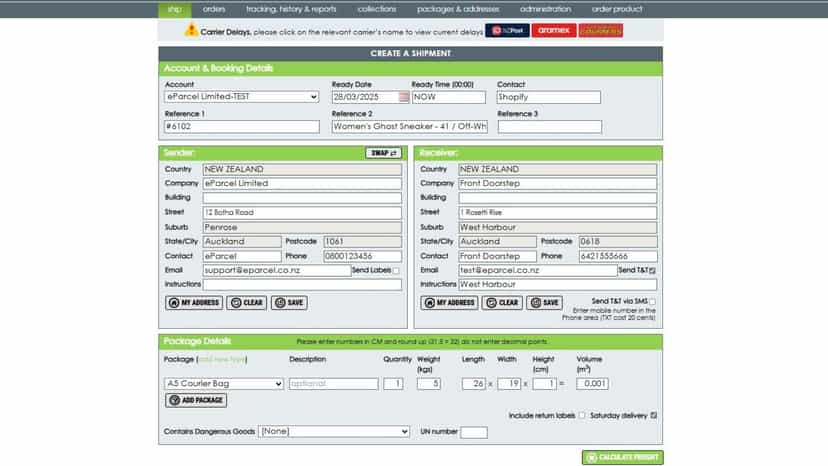This screenshot has height=466, width=828.
Task: Swap sender and receiver addresses
Action: click(383, 153)
